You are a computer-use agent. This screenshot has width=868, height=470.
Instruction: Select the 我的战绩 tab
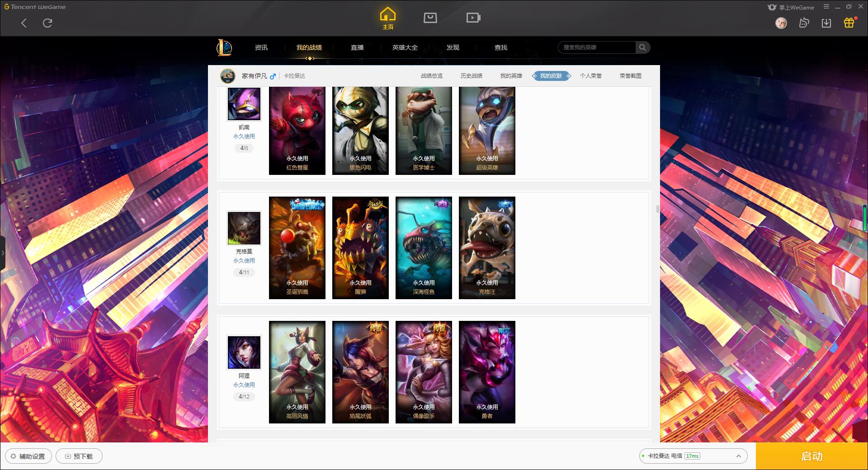[x=309, y=47]
